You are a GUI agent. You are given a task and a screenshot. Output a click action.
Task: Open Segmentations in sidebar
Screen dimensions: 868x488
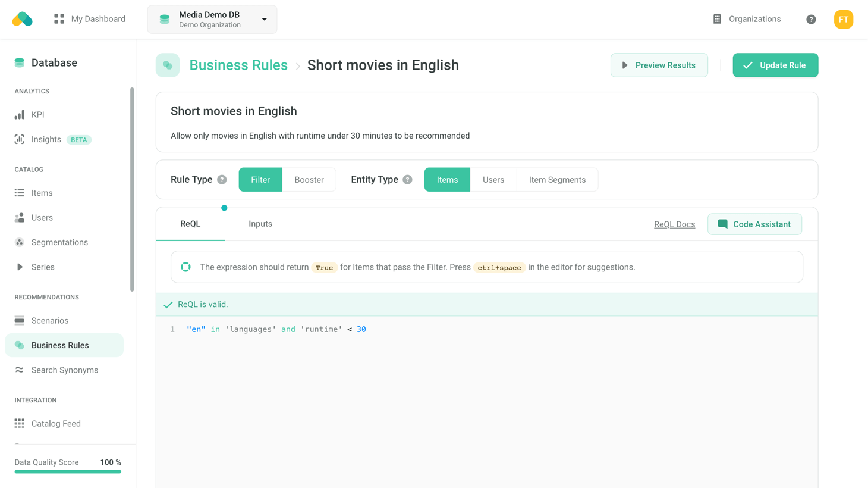[x=59, y=242]
